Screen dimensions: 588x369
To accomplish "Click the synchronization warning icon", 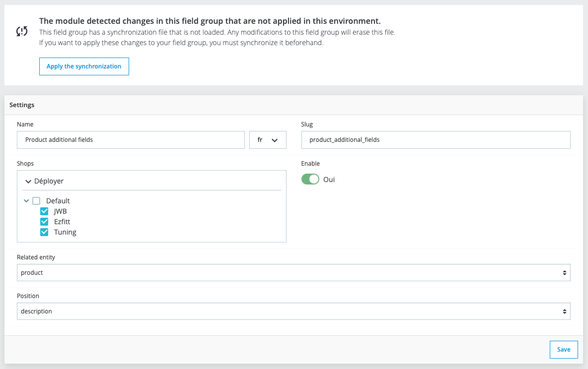I will pyautogui.click(x=22, y=32).
